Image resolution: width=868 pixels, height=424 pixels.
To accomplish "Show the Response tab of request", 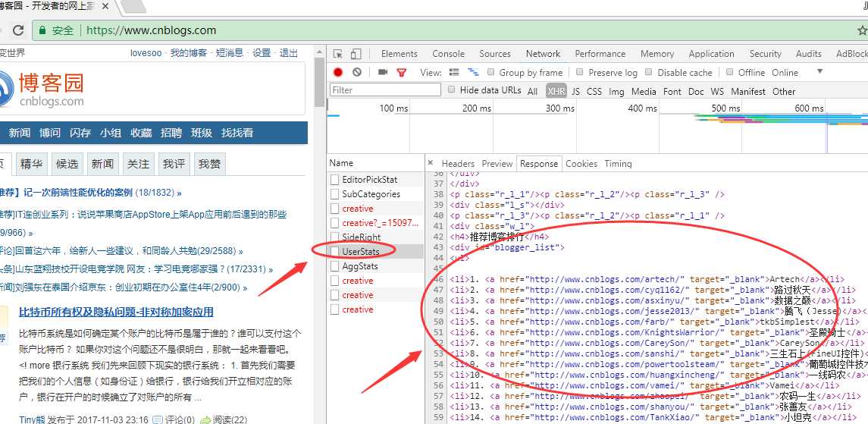I will pos(539,163).
